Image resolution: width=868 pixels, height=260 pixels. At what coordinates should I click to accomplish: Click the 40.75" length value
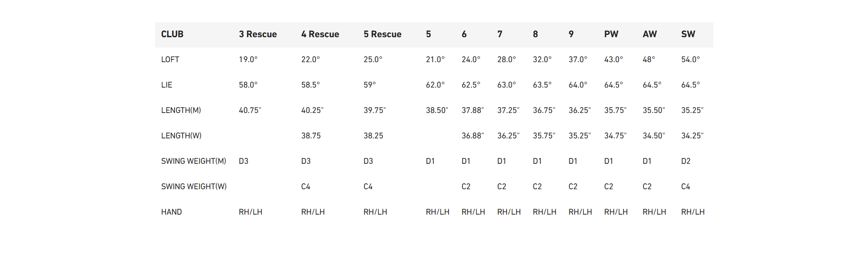[x=250, y=110]
